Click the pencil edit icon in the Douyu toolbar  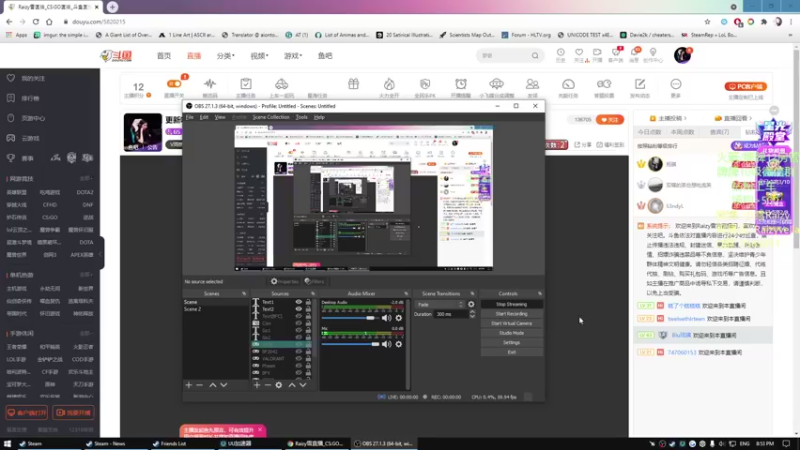640,84
